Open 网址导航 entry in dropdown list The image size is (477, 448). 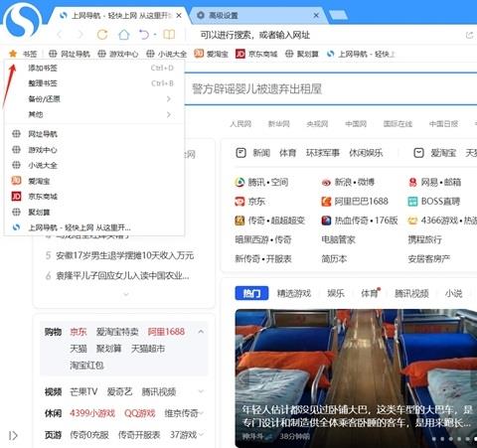(94, 134)
